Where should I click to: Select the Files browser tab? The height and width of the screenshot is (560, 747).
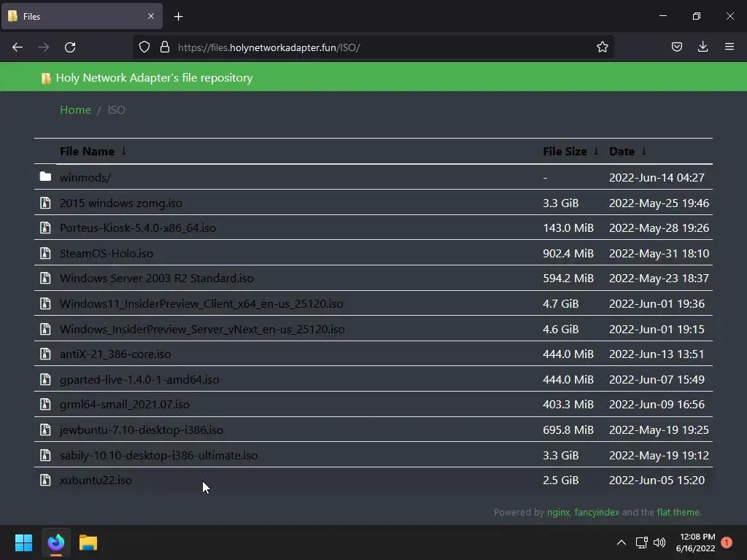(x=82, y=17)
